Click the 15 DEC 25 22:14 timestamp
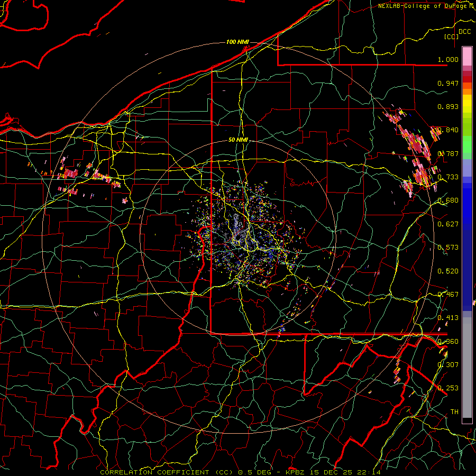 [346, 472]
